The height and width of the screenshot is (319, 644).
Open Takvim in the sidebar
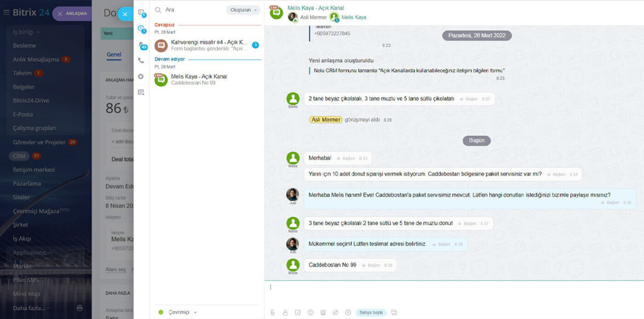pos(22,73)
